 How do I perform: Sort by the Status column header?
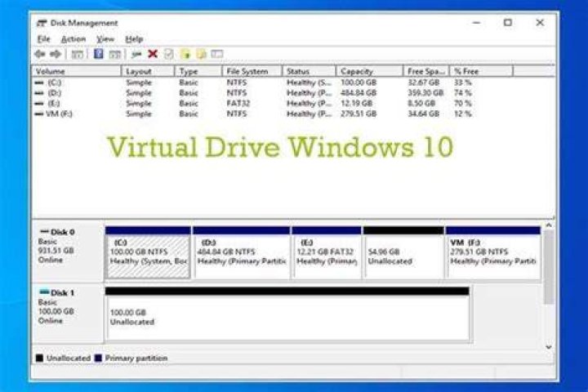309,71
